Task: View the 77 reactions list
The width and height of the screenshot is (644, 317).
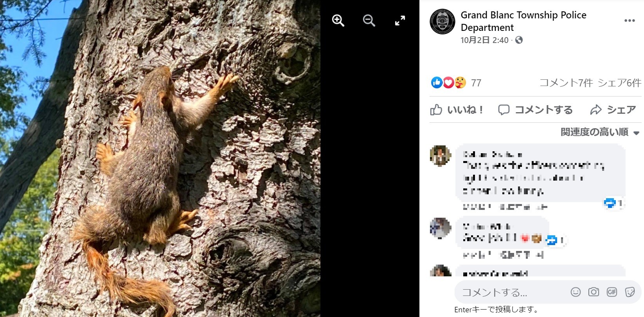Action: [476, 82]
